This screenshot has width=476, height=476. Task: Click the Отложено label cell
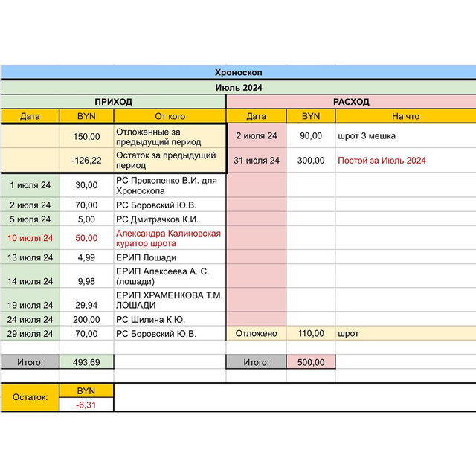point(256,334)
